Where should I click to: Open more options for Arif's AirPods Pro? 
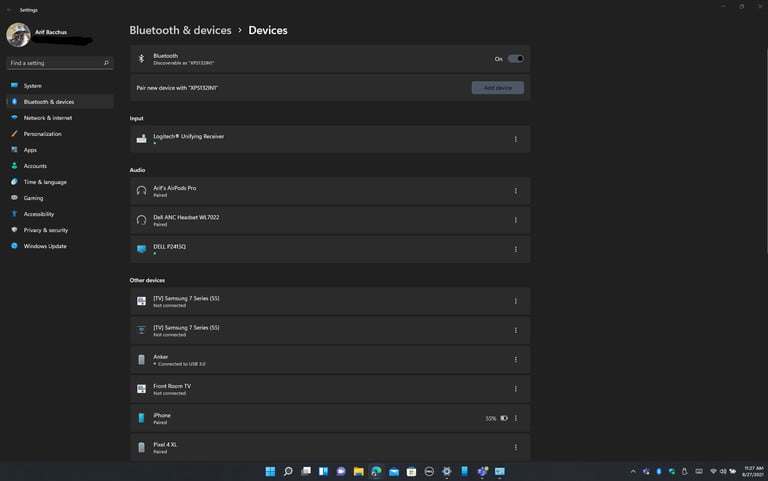(516, 191)
